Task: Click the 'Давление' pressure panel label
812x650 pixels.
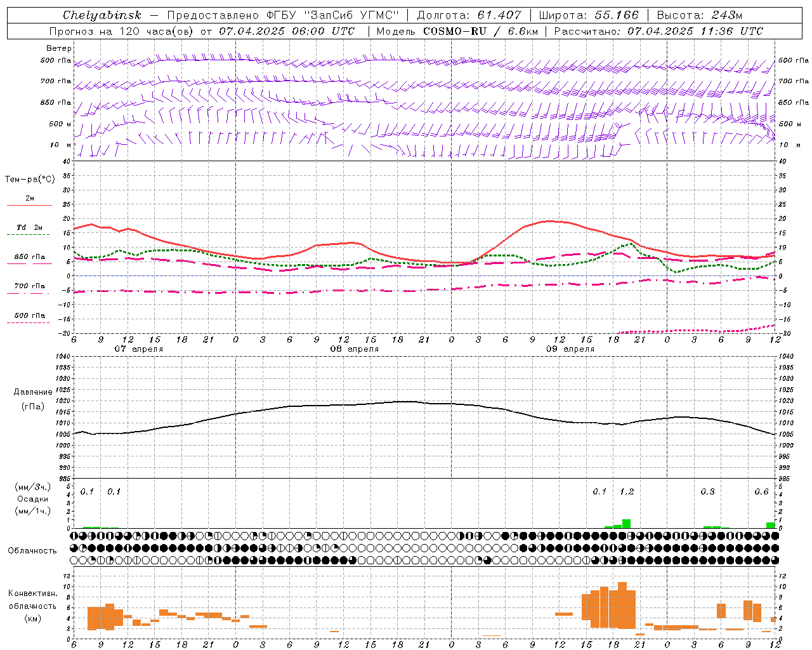Action: click(x=33, y=392)
